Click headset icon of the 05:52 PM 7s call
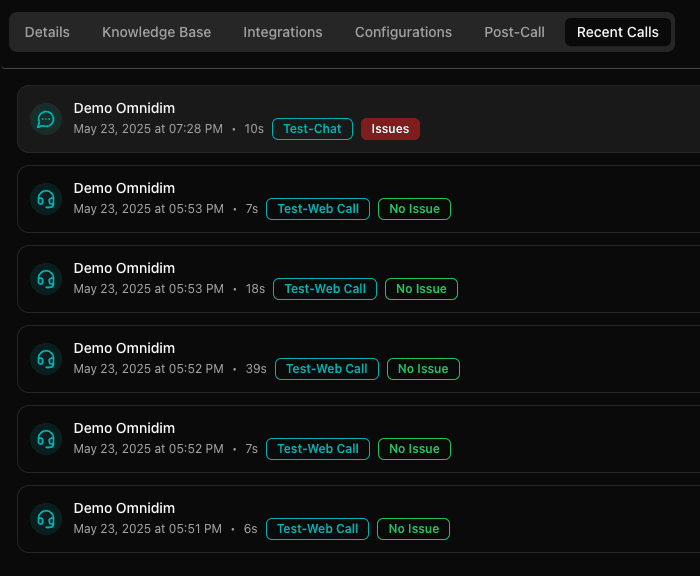Image resolution: width=700 pixels, height=576 pixels. pyautogui.click(x=45, y=439)
